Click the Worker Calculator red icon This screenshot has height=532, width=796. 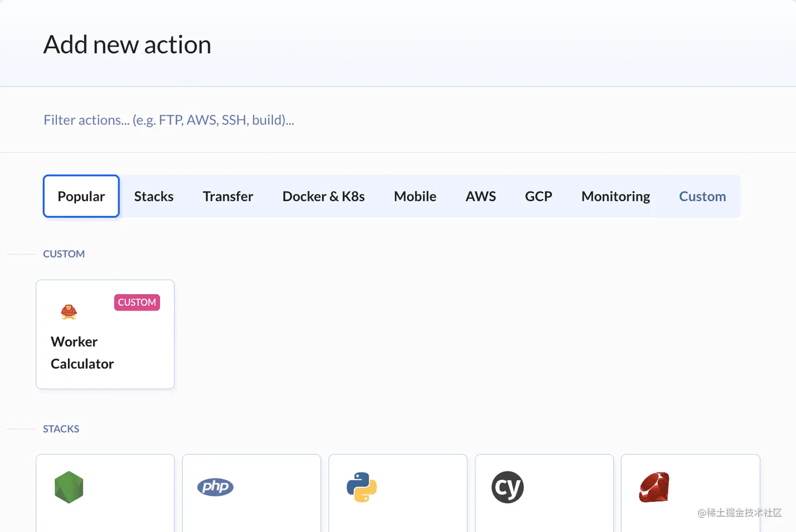69,312
